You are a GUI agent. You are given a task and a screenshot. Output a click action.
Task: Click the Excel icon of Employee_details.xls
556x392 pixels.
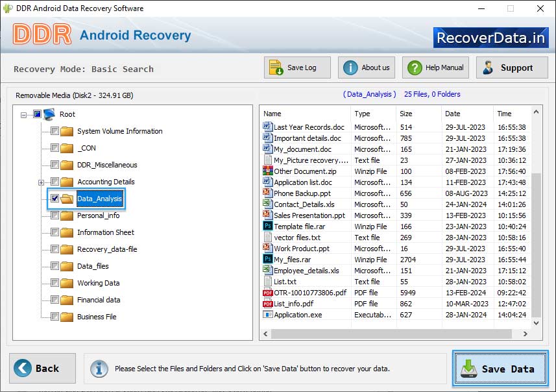(267, 269)
